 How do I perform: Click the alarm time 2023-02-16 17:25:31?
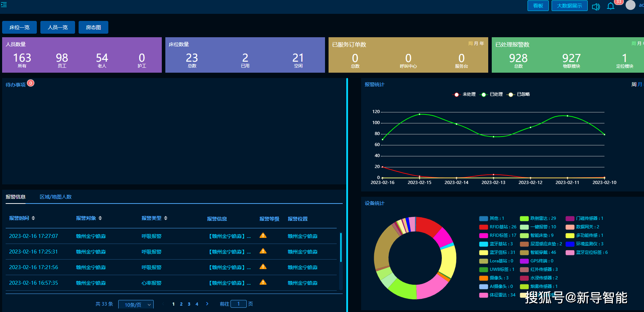(x=34, y=252)
